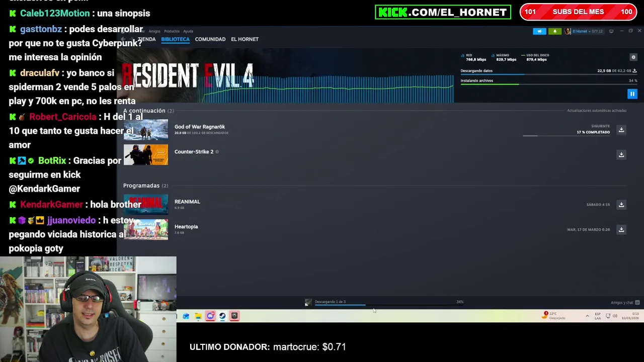Click REANIMAL title text

[x=187, y=202]
